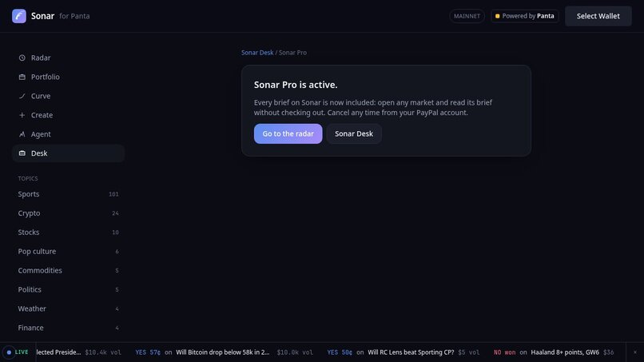Click the Sonar logo icon
This screenshot has width=644, height=362.
tap(19, 16)
